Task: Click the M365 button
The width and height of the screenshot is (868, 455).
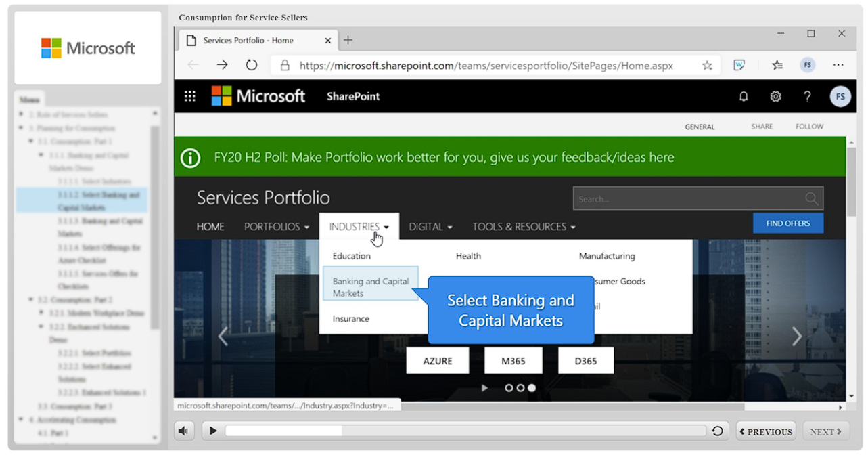Action: 513,361
